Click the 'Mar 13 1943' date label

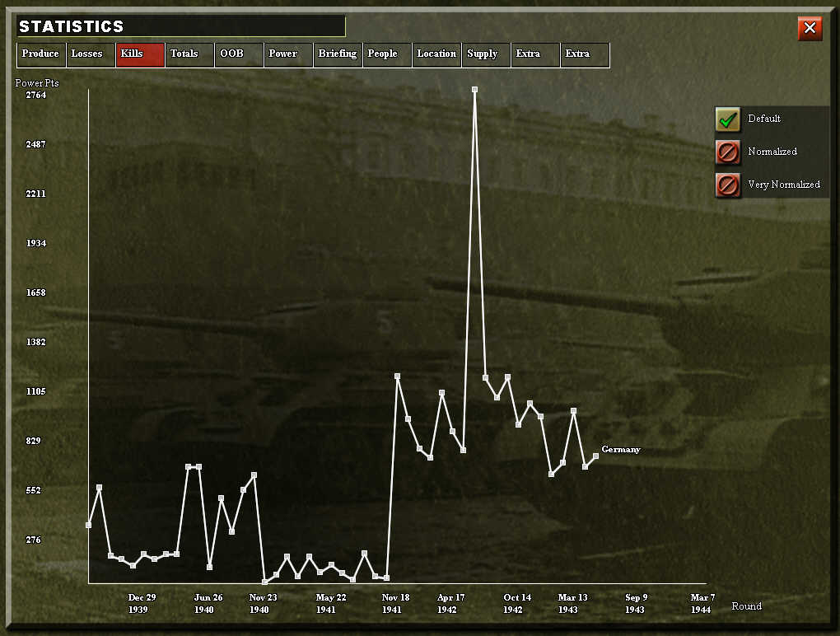pos(572,603)
